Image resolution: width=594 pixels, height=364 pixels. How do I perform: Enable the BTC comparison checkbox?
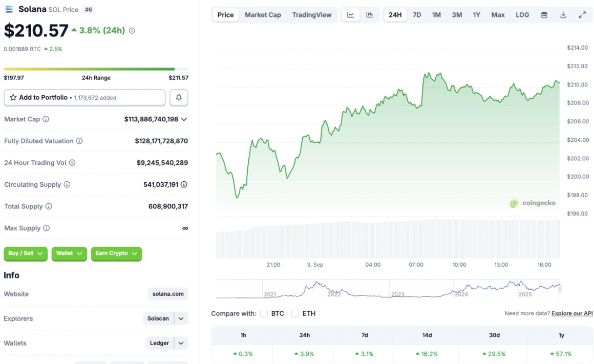pos(264,313)
